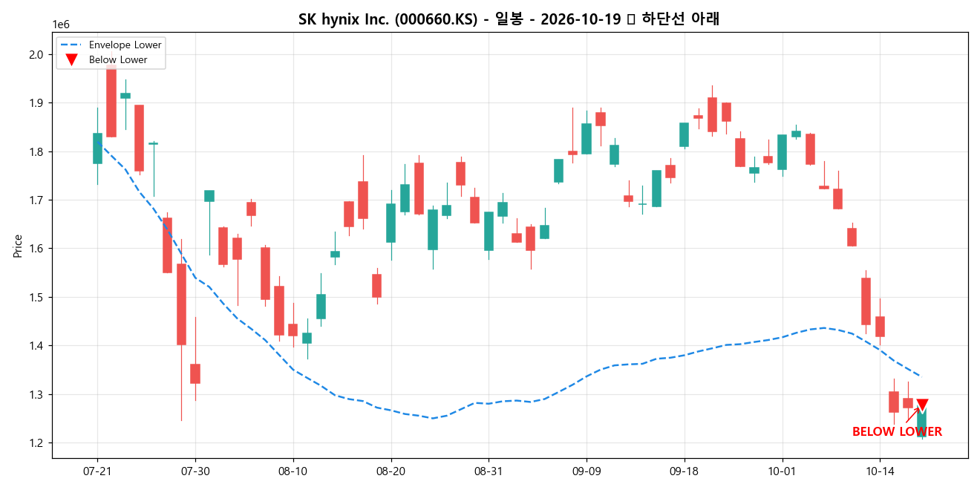This screenshot has height=490, width=980.
Task: Click the 08-10 x-axis date label
Action: coord(293,471)
